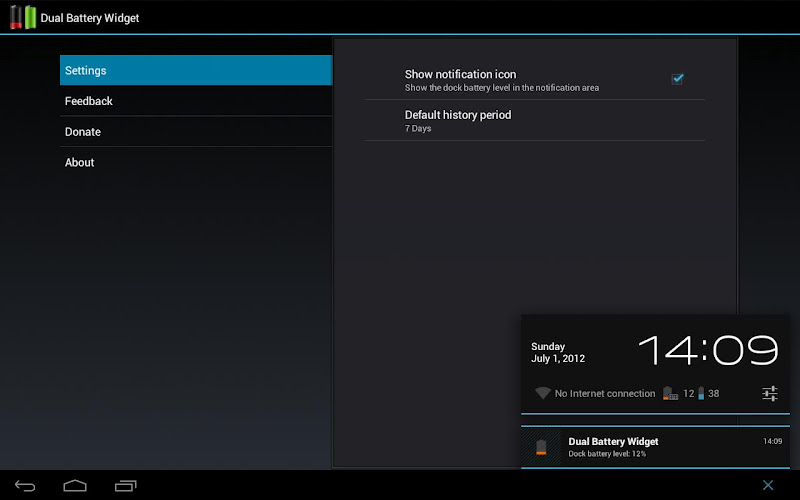Open quick settings sliders icon
The width and height of the screenshot is (800, 500).
(x=770, y=393)
